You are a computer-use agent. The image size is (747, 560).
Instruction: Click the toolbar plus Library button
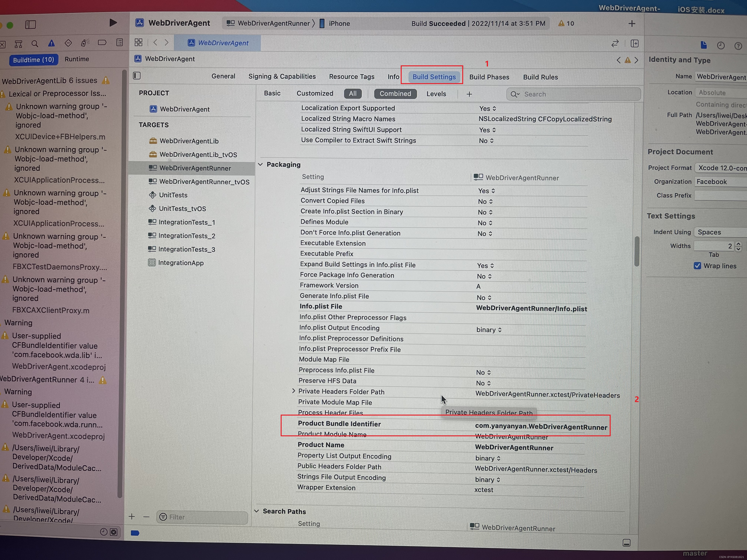click(632, 24)
